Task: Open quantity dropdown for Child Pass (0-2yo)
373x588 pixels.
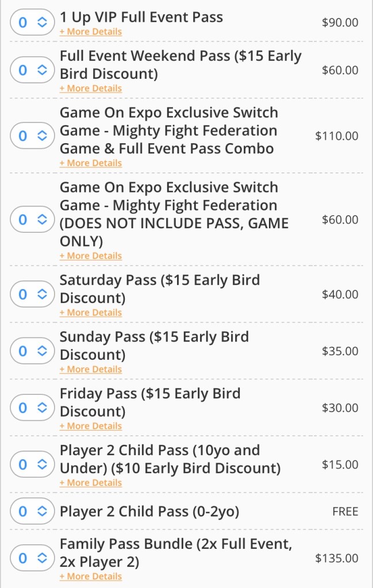Action: (31, 512)
